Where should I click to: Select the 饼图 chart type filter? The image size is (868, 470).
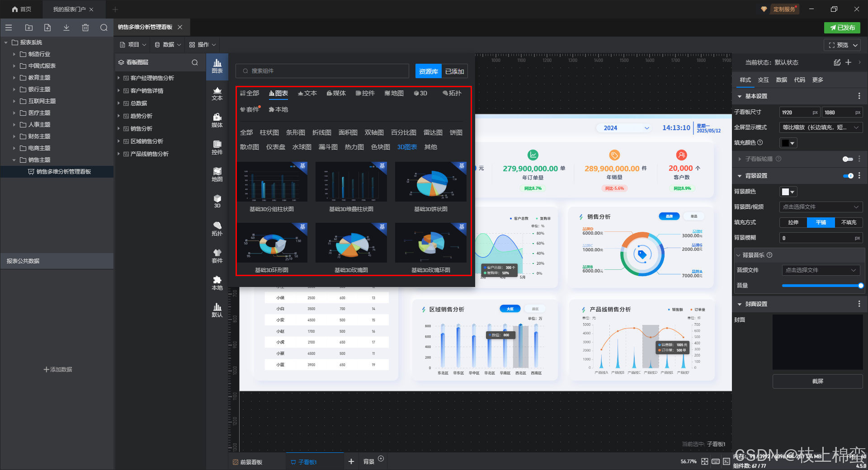click(456, 132)
